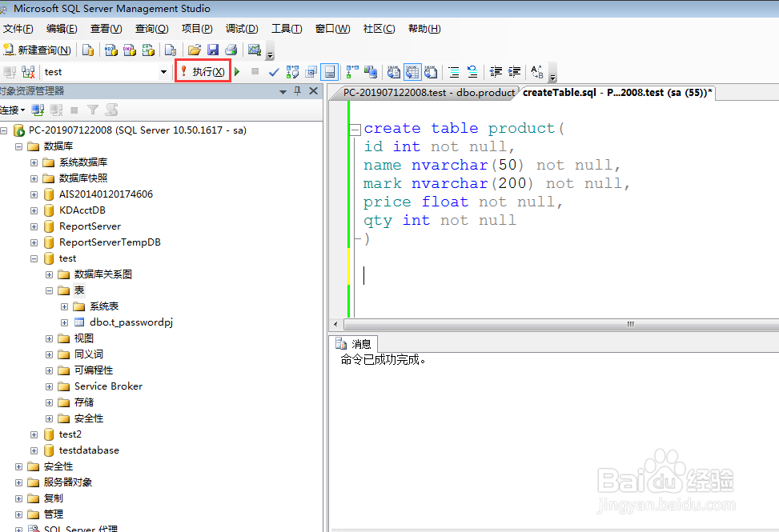Open the 工具(T) menu
The image size is (779, 532).
click(287, 29)
